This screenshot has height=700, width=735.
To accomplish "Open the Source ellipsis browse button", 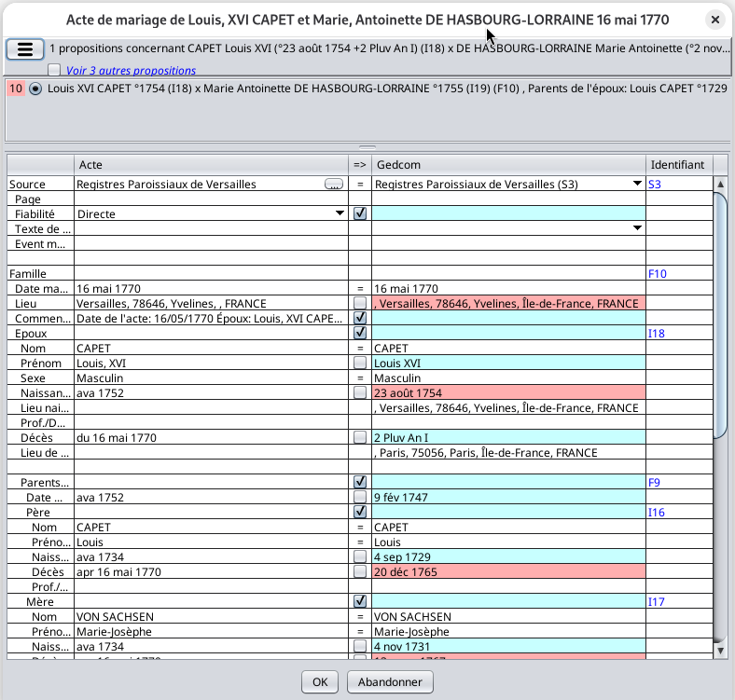I will 334,185.
